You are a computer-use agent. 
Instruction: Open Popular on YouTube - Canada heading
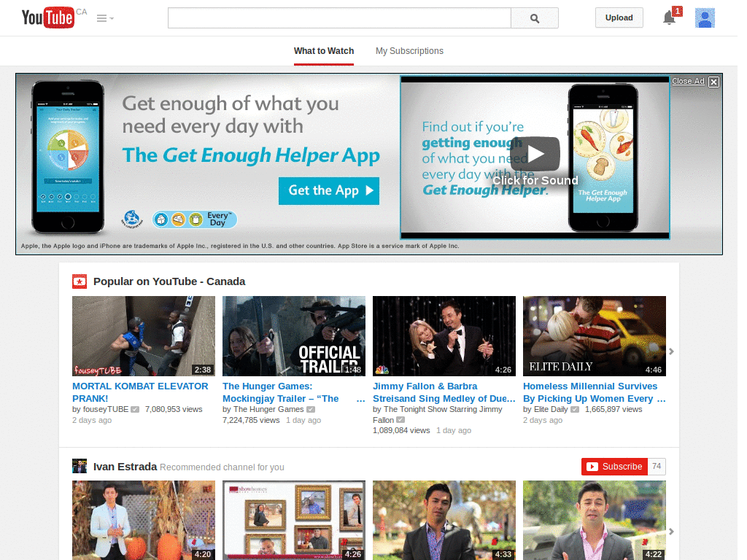tap(169, 281)
